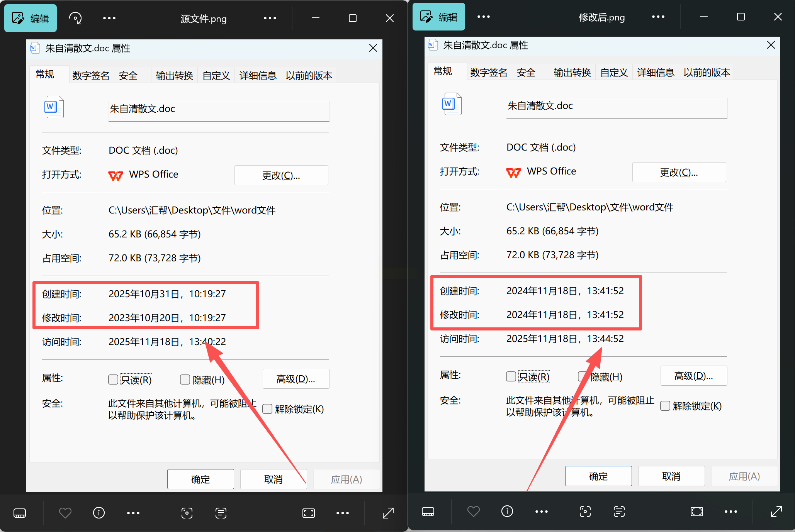Click the 朱自清散文.doc filename field in left dialog

[219, 111]
